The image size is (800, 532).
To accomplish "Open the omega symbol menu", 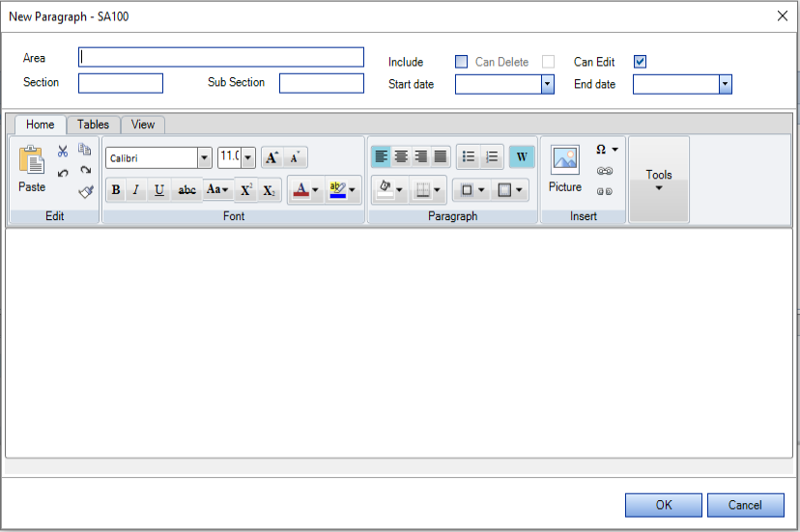I will coord(607,150).
